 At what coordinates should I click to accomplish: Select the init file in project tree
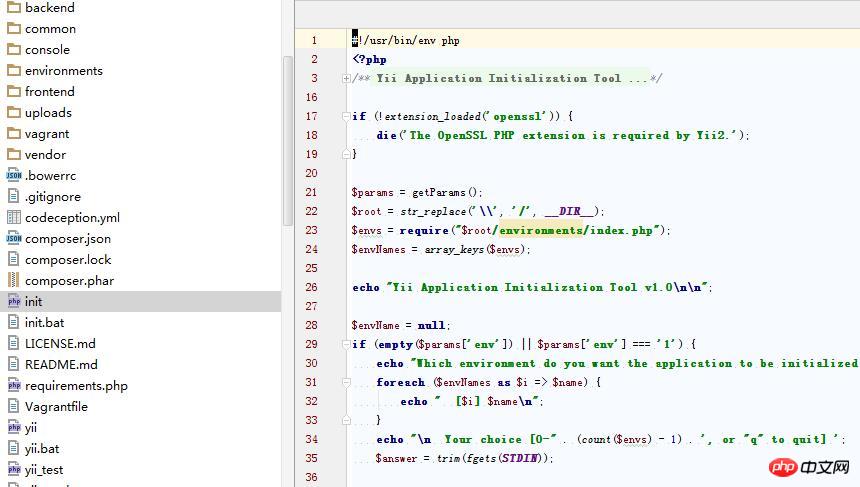click(x=140, y=301)
